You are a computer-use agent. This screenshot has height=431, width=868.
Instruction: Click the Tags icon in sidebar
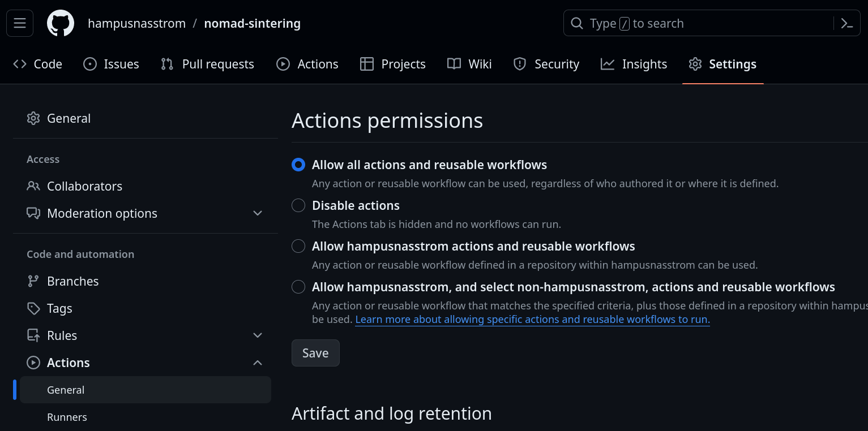[x=33, y=308]
